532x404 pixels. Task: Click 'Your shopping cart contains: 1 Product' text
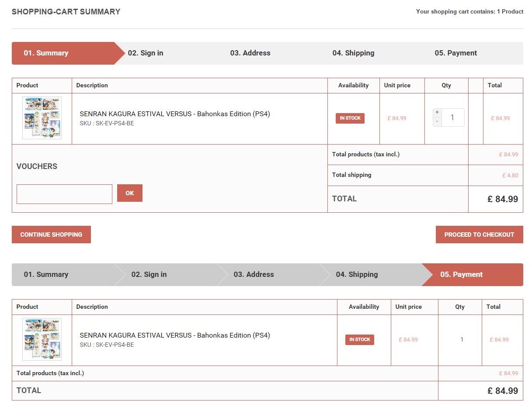pos(469,12)
